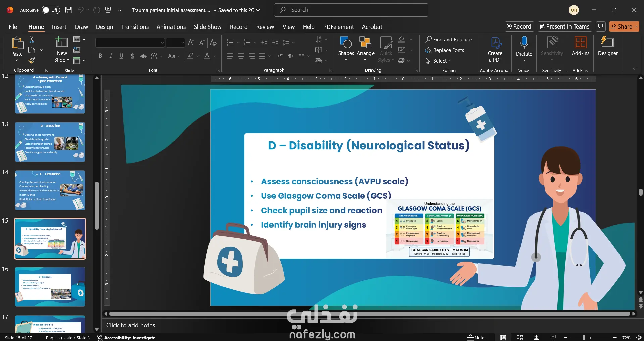Screen dimensions: 644x341
Task: Click the Redo arrow icon
Action: coord(97,10)
